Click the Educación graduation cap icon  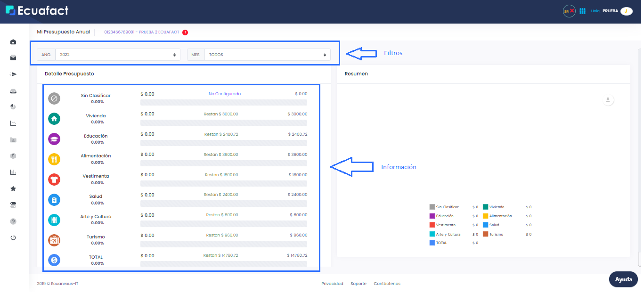coord(54,139)
